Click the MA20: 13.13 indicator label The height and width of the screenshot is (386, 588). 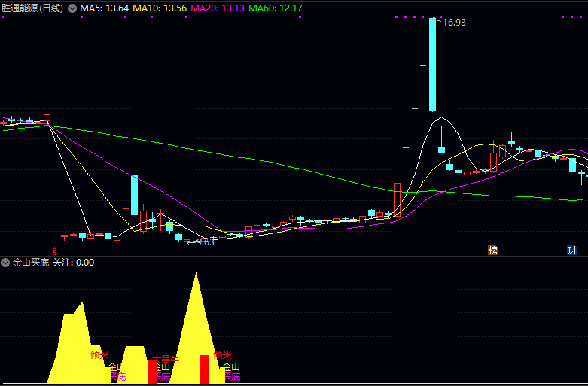pyautogui.click(x=218, y=8)
